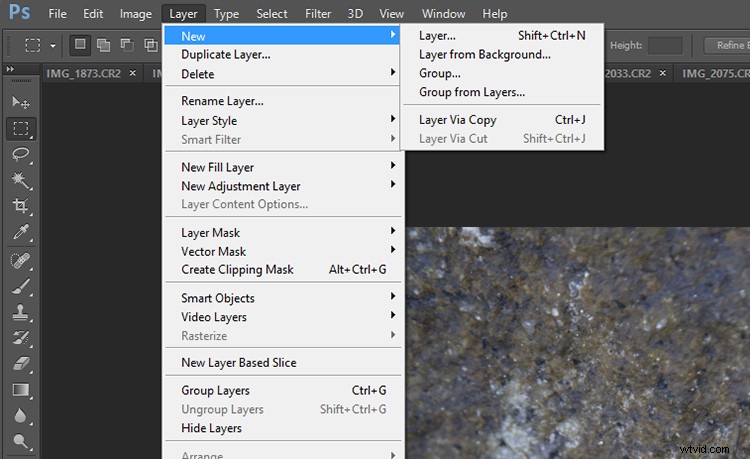
Task: Close the tab ending in 2033.CR2
Action: 663,73
